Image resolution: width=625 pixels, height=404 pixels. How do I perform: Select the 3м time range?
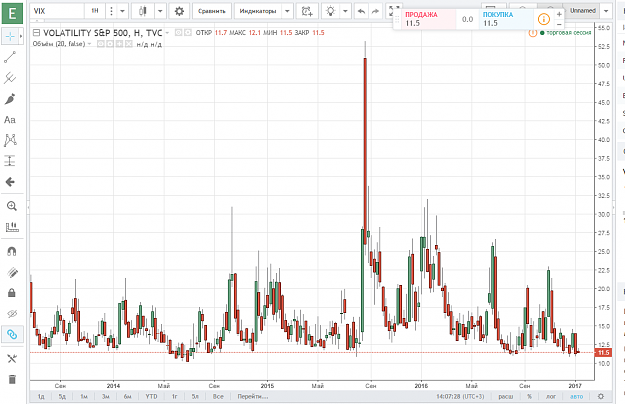click(106, 396)
